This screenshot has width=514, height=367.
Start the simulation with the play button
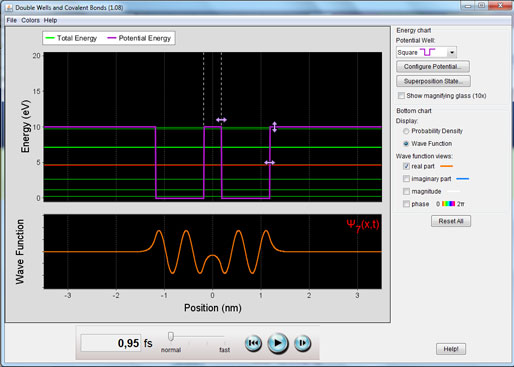(278, 343)
